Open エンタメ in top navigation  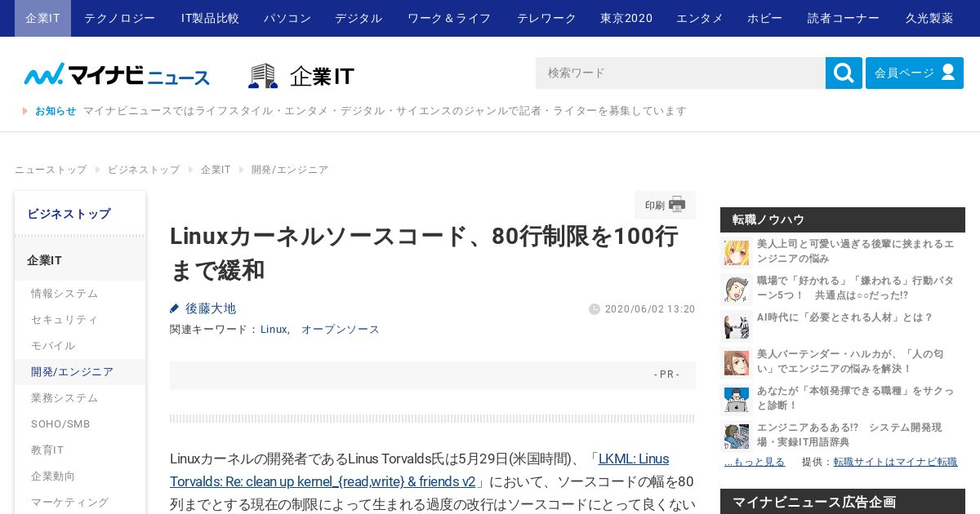pyautogui.click(x=700, y=18)
